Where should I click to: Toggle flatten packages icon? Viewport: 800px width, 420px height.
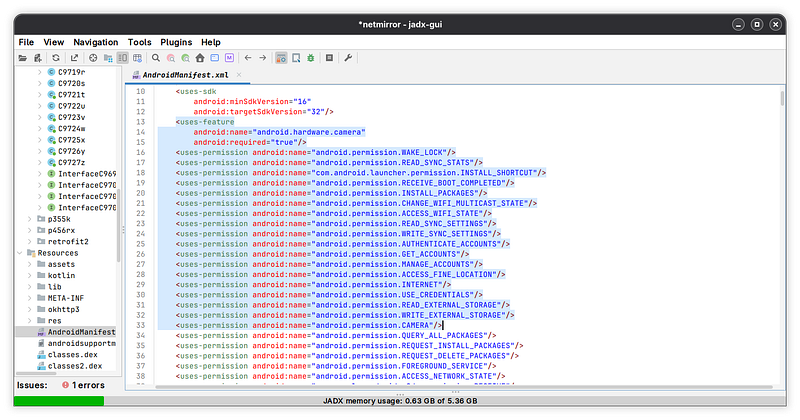[108, 58]
